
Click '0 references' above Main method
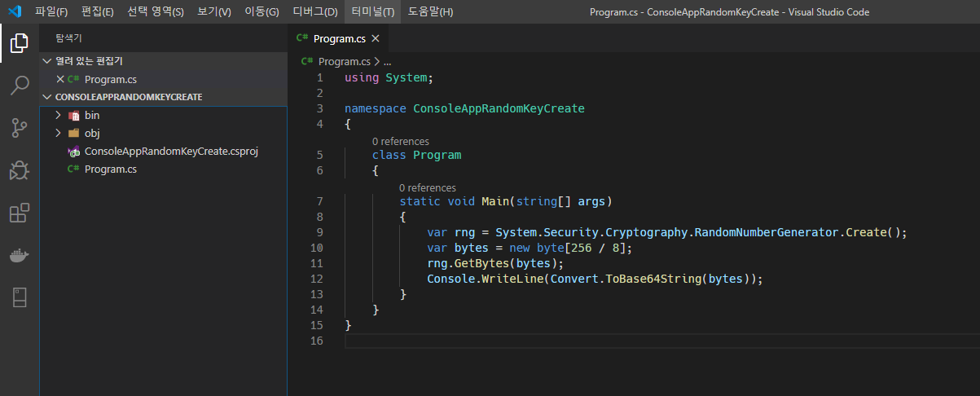[428, 187]
